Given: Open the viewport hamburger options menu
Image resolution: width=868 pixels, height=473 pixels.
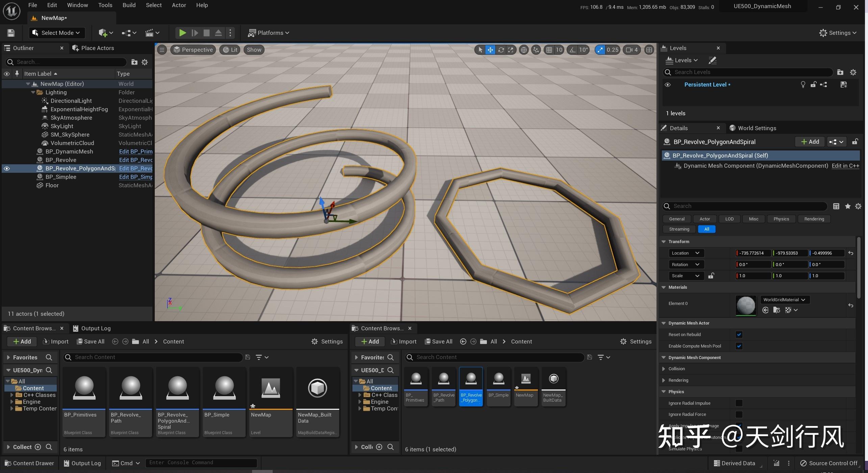Looking at the screenshot, I should pyautogui.click(x=162, y=50).
